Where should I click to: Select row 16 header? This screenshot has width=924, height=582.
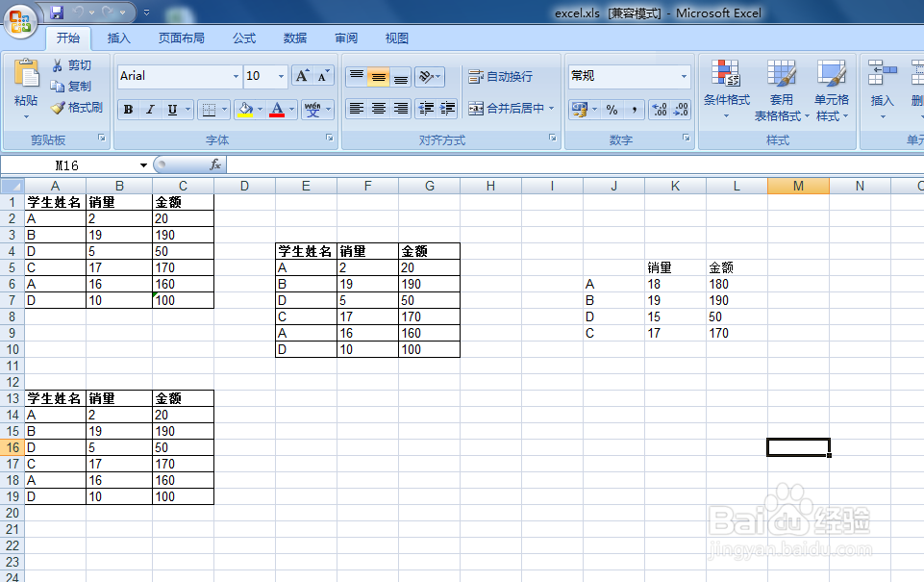tap(12, 447)
